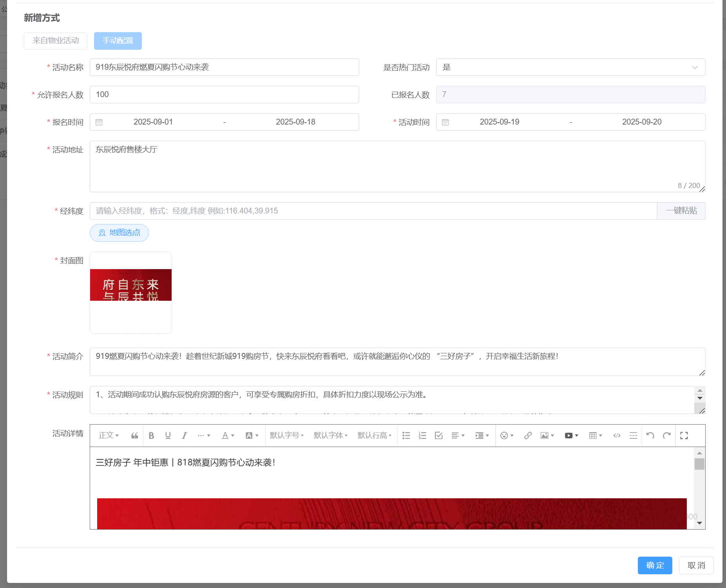
Task: Click the code block icon
Action: (617, 436)
